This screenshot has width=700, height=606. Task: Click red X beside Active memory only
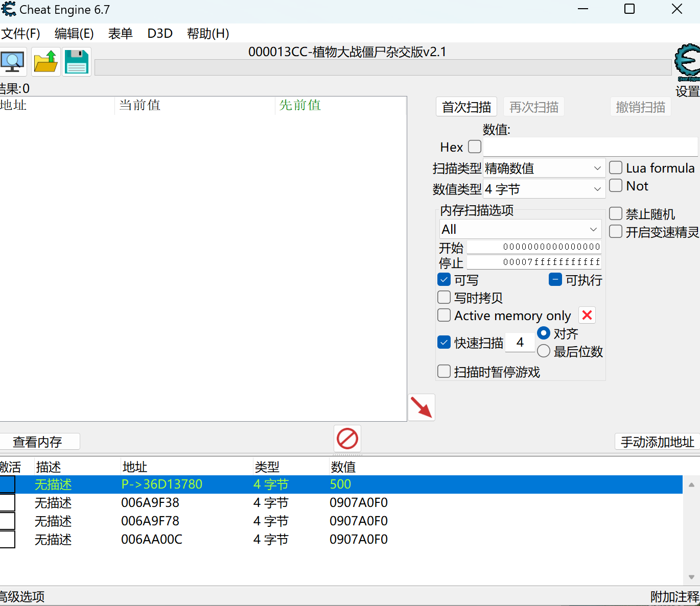tap(587, 316)
